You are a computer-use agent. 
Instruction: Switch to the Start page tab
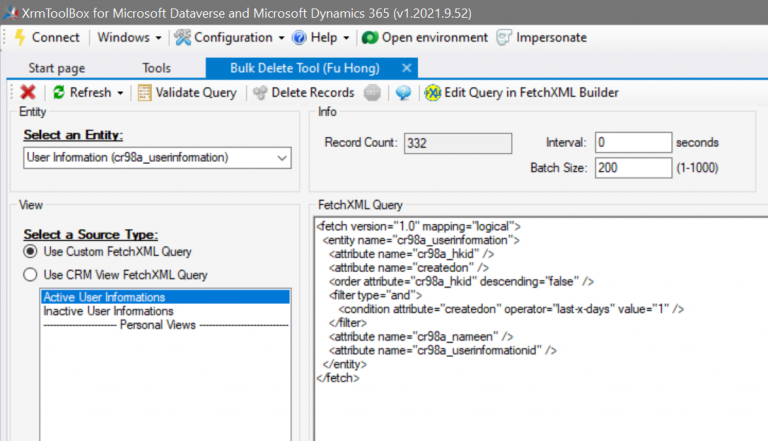tap(57, 68)
